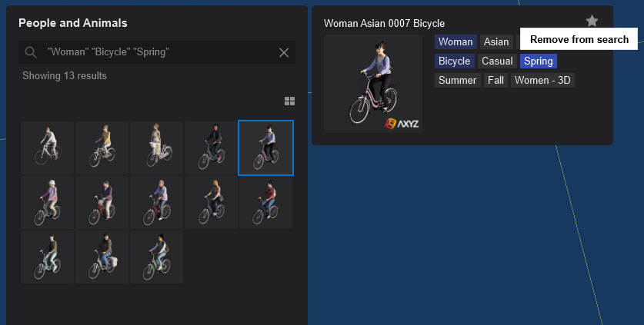
Task: Add the Women - 3D tag to the search
Action: pos(542,80)
